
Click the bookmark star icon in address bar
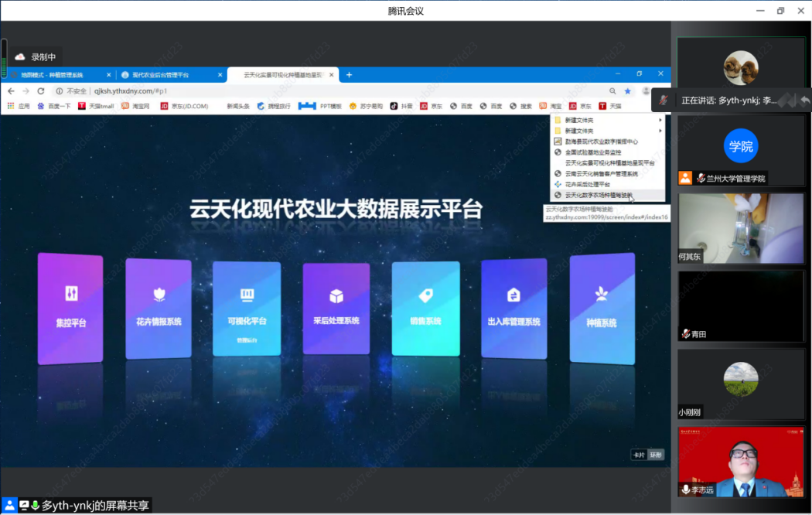coord(628,91)
